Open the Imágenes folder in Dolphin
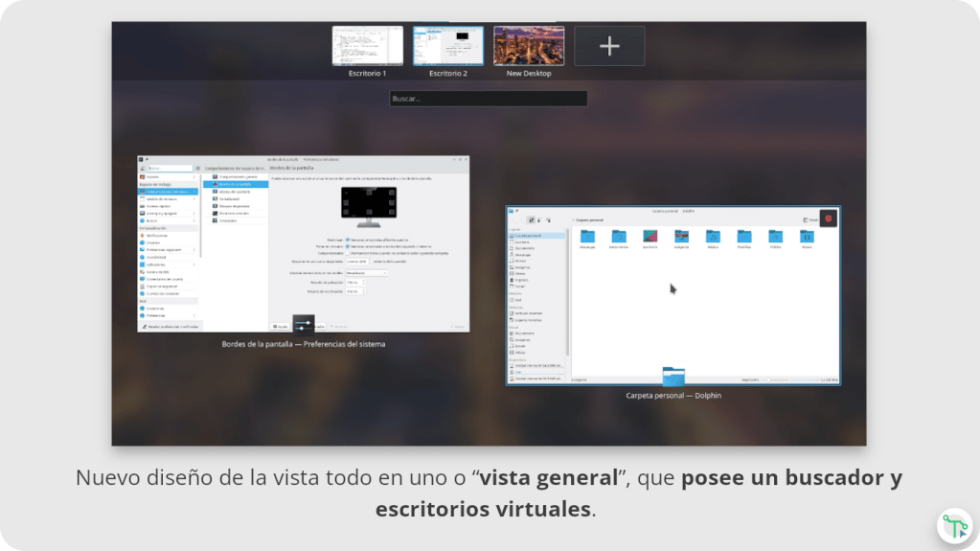The width and height of the screenshot is (980, 551). click(681, 237)
